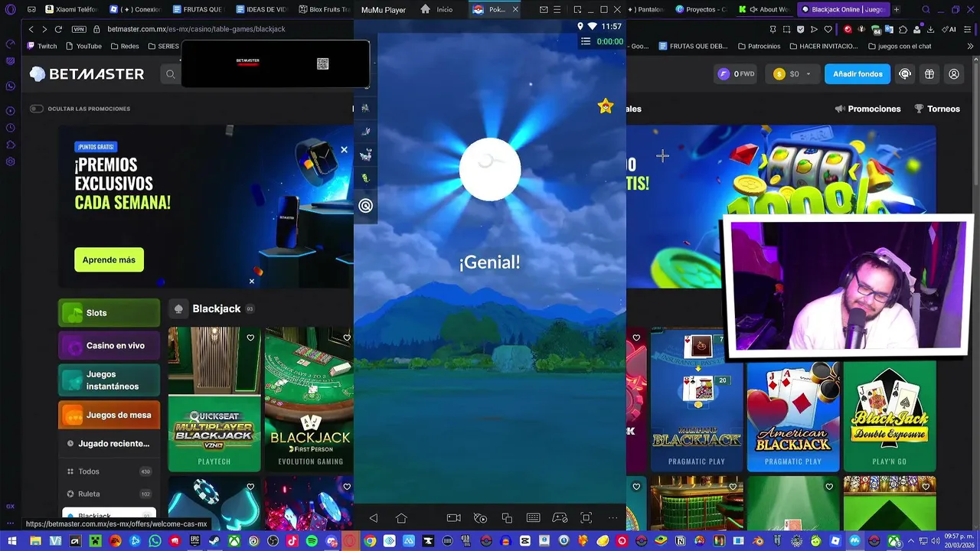Image resolution: width=980 pixels, height=551 pixels.
Task: Open the Betmaster search magnifier
Action: click(x=170, y=74)
